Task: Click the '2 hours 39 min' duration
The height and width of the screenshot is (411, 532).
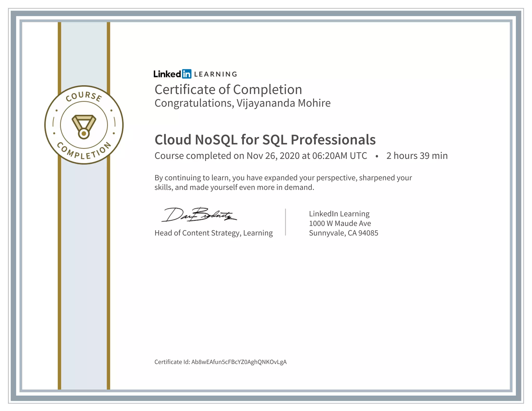Action: [417, 156]
